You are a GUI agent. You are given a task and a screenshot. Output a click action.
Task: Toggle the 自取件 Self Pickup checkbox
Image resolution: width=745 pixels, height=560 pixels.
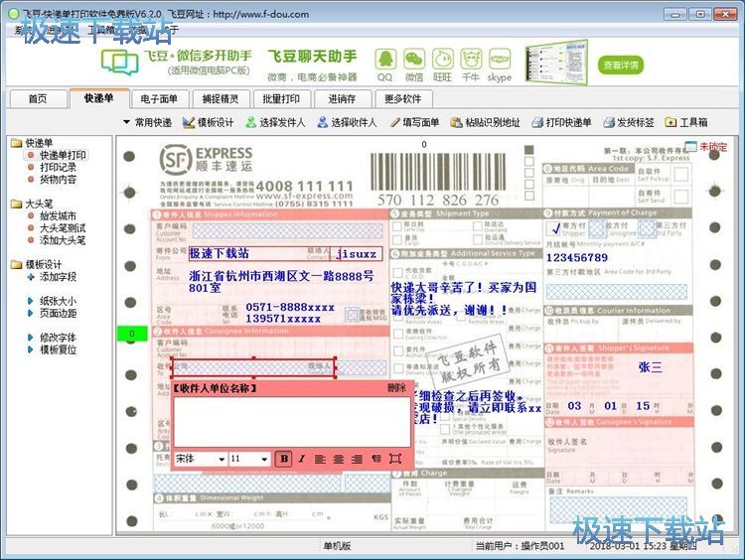tap(680, 175)
